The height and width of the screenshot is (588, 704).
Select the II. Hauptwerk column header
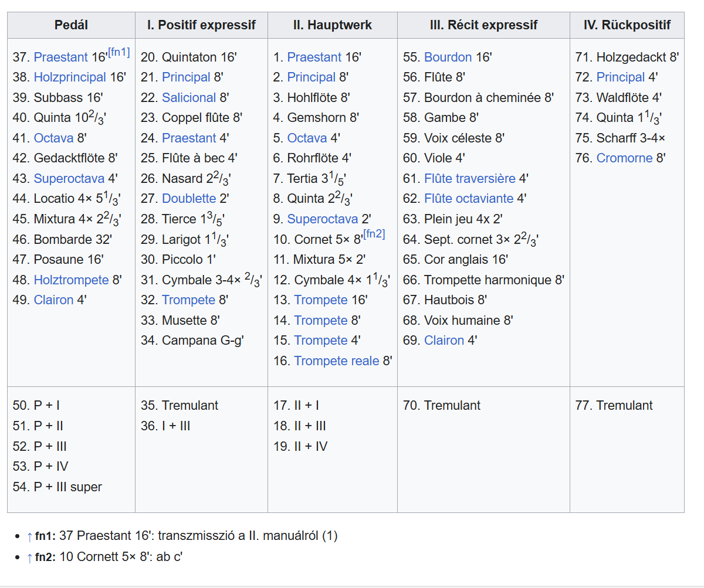333,25
